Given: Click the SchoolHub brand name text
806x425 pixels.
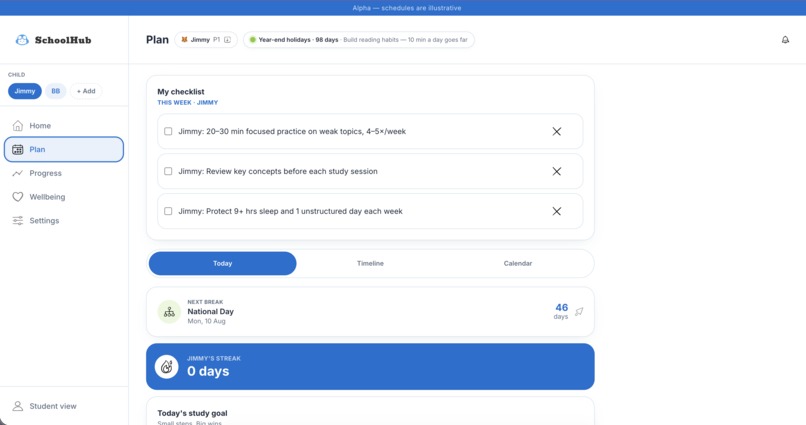Looking at the screenshot, I should coord(63,40).
